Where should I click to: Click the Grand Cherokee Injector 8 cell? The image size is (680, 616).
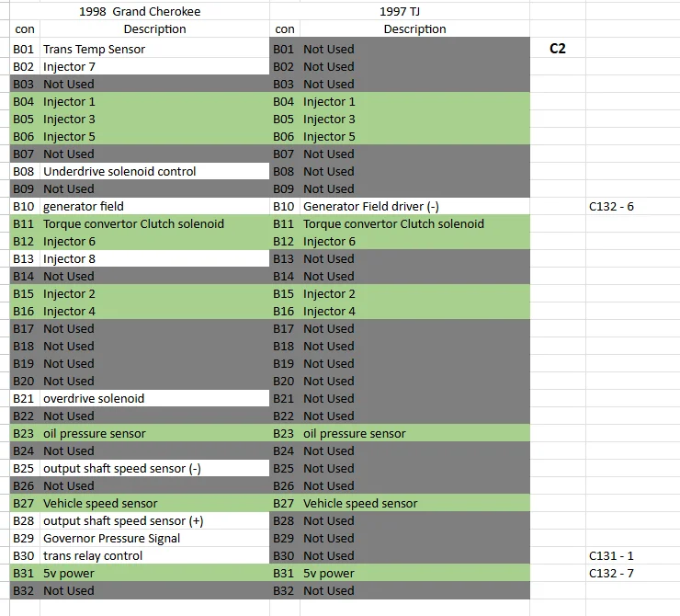[154, 259]
